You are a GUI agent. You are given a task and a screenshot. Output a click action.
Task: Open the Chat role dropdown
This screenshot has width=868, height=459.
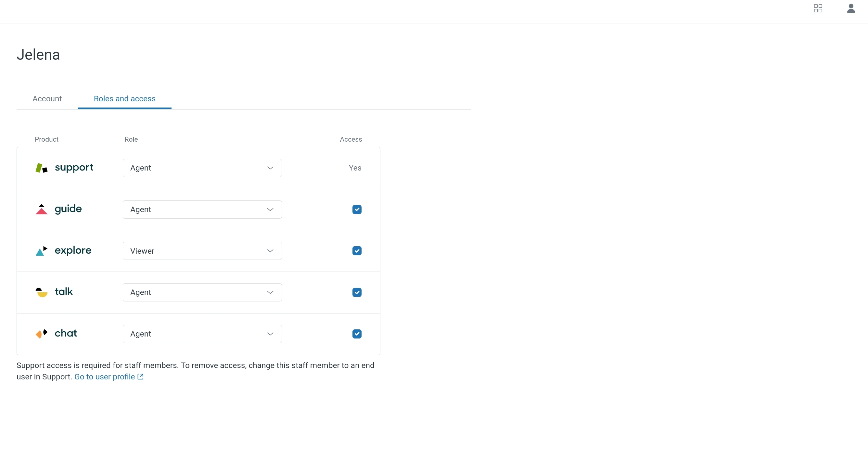point(202,334)
